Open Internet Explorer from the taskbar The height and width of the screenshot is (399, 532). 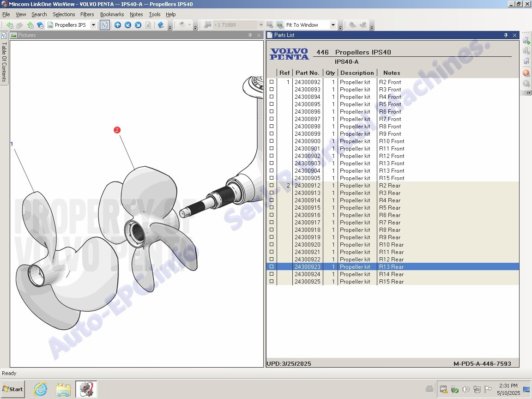click(x=41, y=389)
